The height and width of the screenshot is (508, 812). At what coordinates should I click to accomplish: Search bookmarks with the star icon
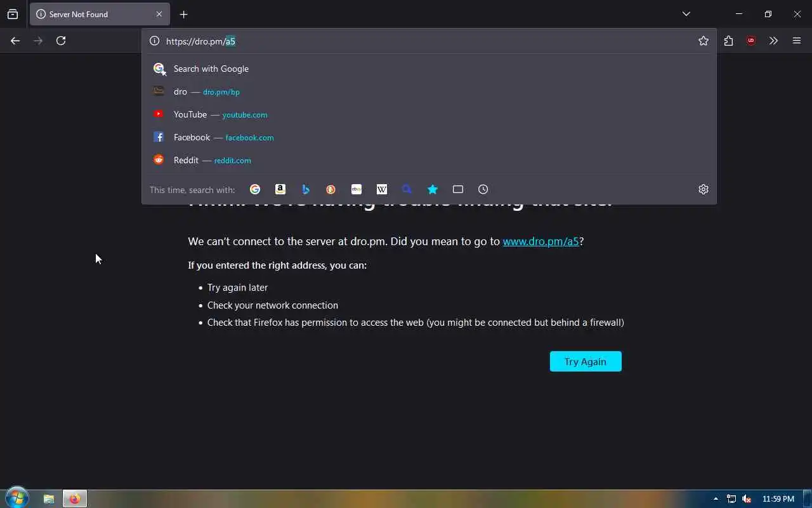[433, 189]
